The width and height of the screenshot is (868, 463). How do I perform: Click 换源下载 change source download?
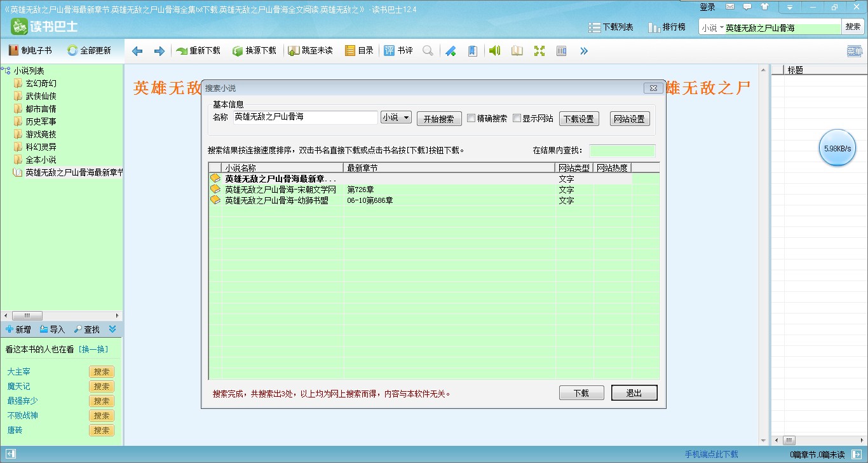point(254,50)
